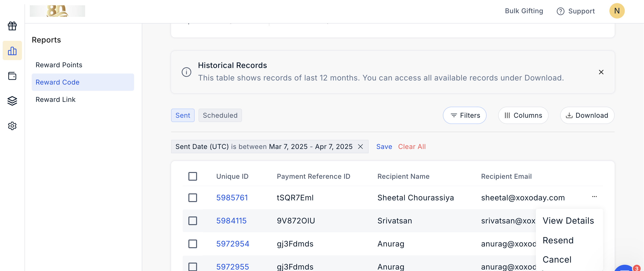Click the Download button
Image resolution: width=644 pixels, height=271 pixels.
tap(587, 115)
